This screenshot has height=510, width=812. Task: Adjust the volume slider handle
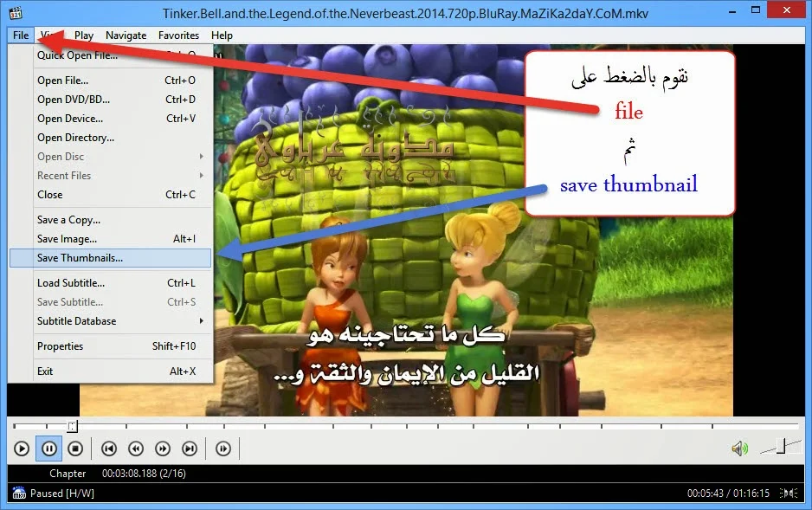[x=783, y=446]
